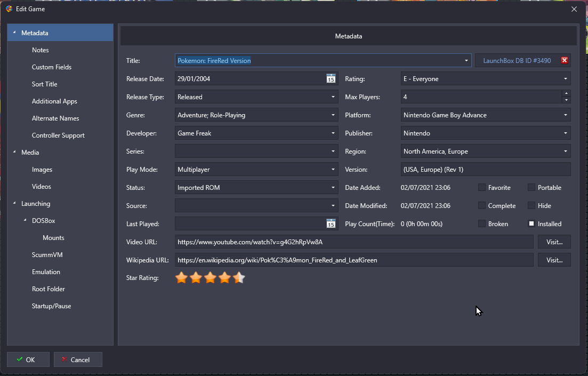Open Controller Support settings
The width and height of the screenshot is (588, 376).
58,135
